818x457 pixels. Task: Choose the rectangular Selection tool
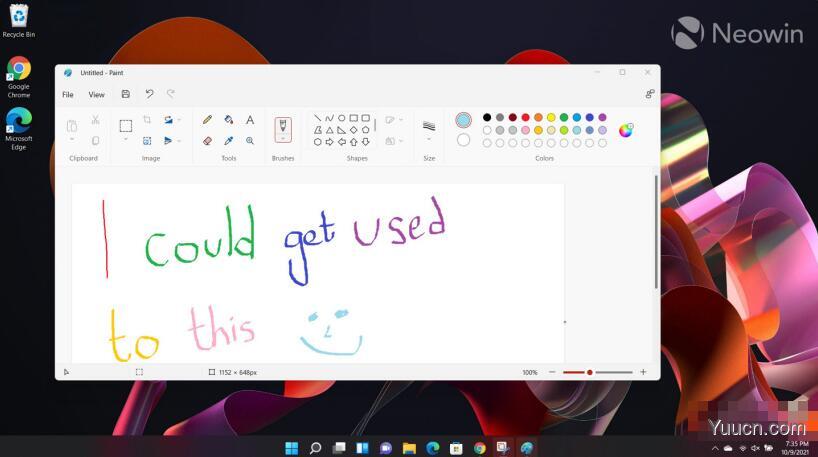click(x=126, y=126)
